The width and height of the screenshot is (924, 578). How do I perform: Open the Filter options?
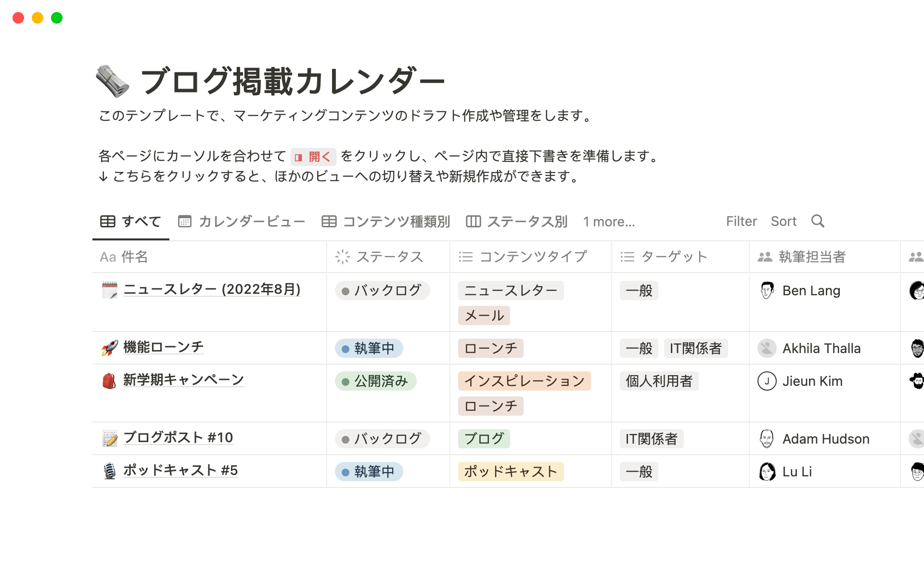tap(741, 222)
